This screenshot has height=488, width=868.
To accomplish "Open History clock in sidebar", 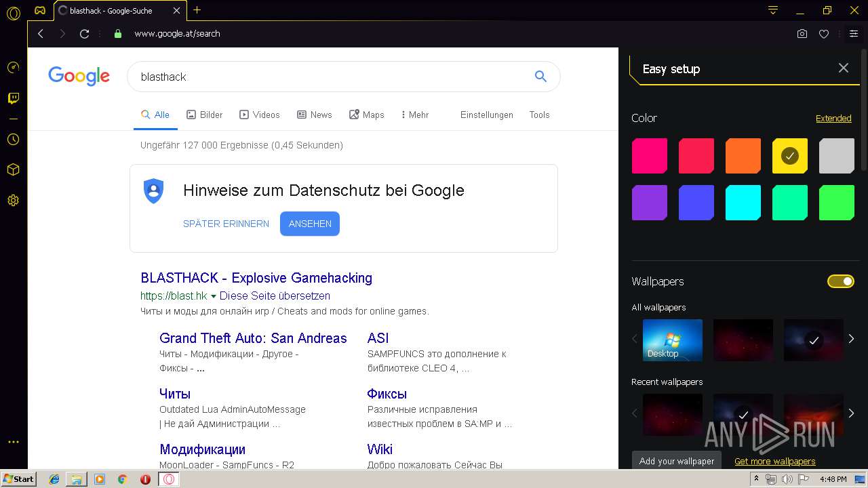I will pos(13,139).
